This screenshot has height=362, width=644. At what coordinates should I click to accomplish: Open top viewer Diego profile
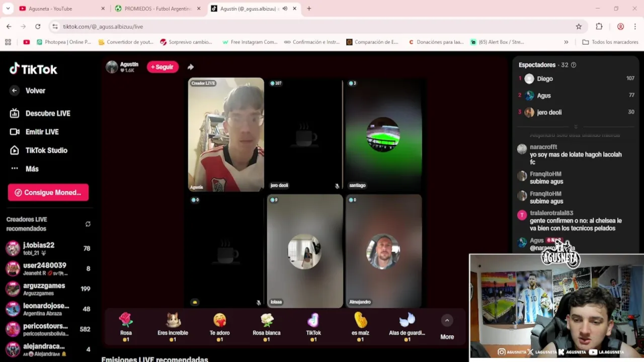576,78
